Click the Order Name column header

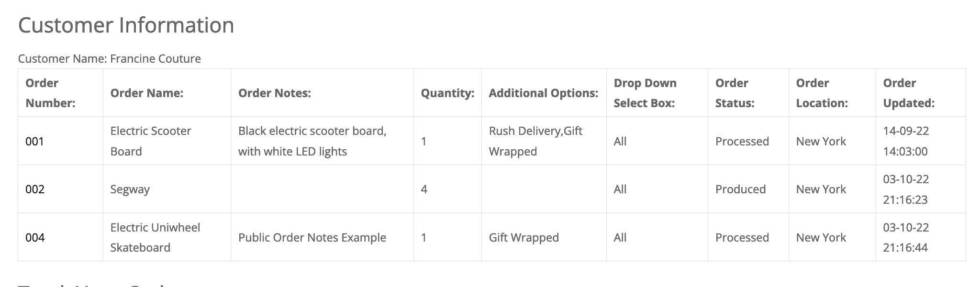[x=147, y=93]
